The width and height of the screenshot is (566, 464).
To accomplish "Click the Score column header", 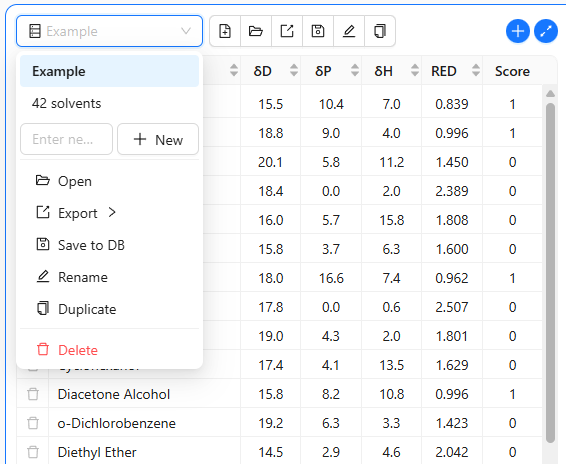I will 512,71.
